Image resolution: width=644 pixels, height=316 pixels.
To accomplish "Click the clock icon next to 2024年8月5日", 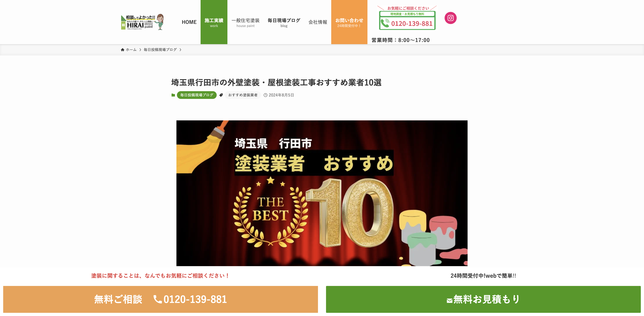I will [265, 95].
